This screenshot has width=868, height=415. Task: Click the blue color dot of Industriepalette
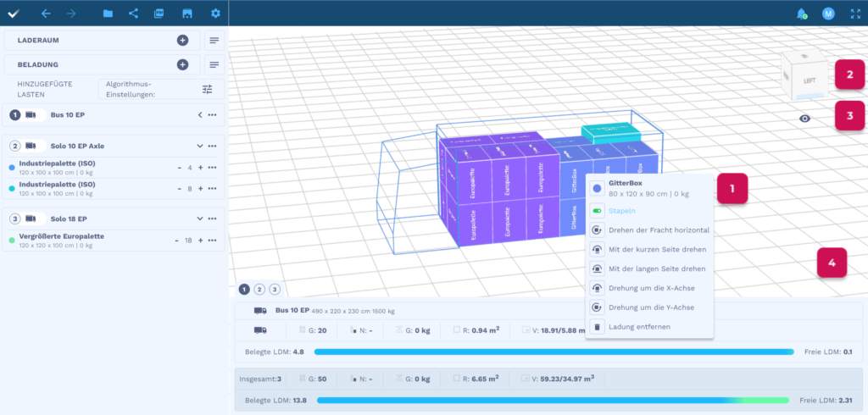click(x=12, y=168)
